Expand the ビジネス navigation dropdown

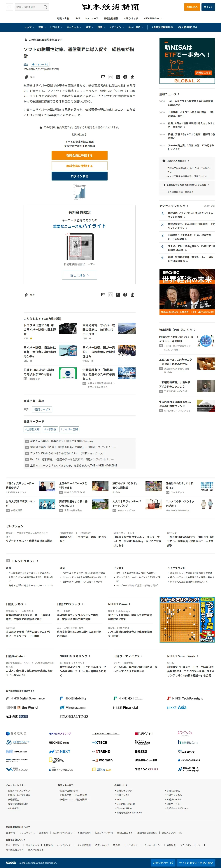[x=56, y=27]
